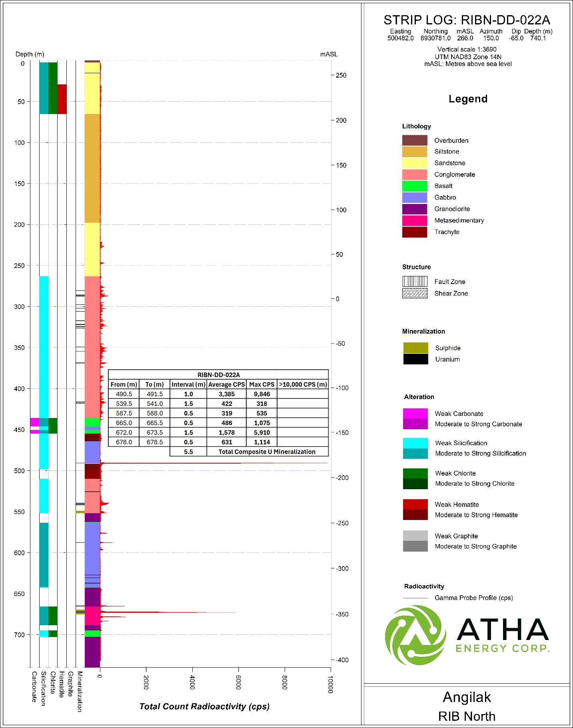Select the 'RIB North' text

(467, 716)
